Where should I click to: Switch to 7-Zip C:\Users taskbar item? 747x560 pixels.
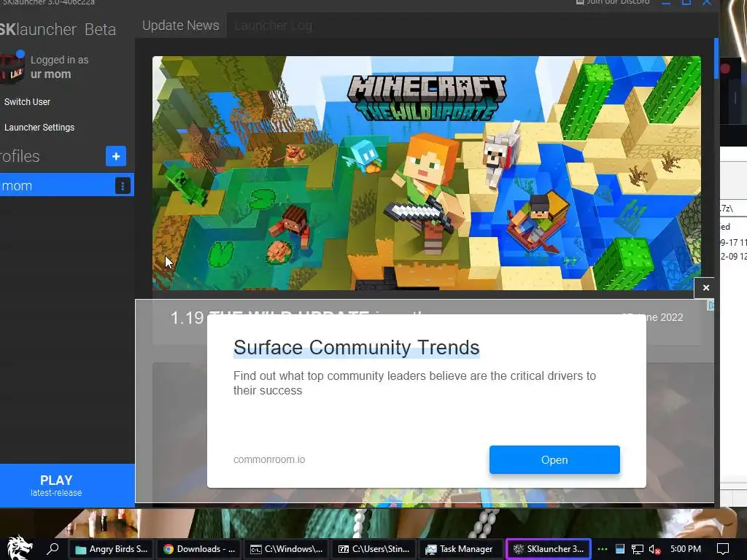point(374,549)
